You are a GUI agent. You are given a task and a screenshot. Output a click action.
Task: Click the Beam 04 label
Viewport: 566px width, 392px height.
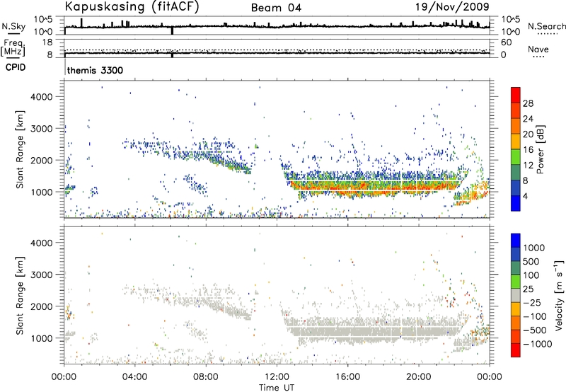click(x=276, y=8)
